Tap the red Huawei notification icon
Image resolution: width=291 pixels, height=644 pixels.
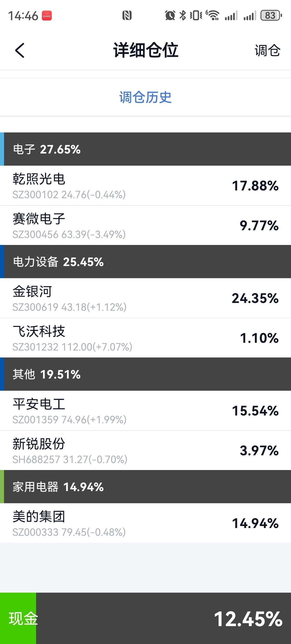click(x=47, y=16)
